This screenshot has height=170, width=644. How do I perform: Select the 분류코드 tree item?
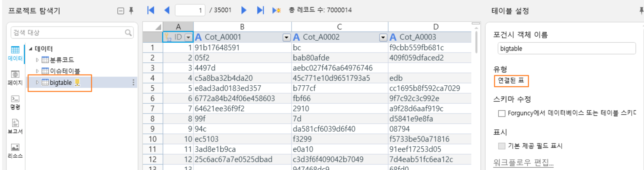tap(62, 60)
